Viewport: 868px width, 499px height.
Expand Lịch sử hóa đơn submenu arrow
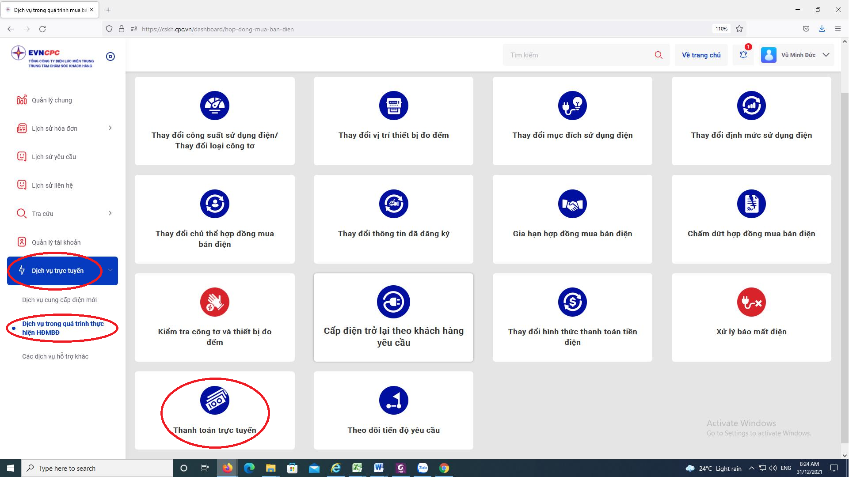pos(110,128)
